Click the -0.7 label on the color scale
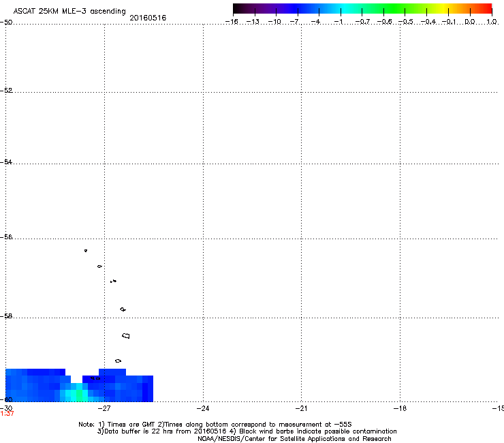Viewport: 504px width, 443px height. [362, 22]
